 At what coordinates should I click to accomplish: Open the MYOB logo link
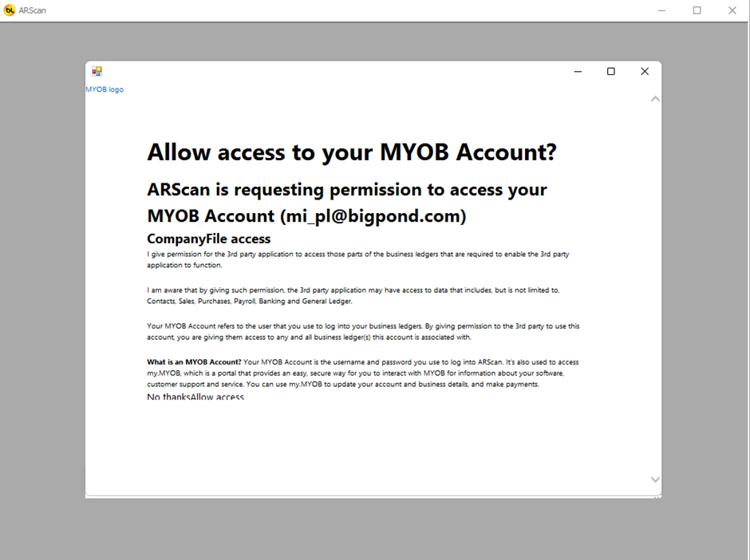105,89
